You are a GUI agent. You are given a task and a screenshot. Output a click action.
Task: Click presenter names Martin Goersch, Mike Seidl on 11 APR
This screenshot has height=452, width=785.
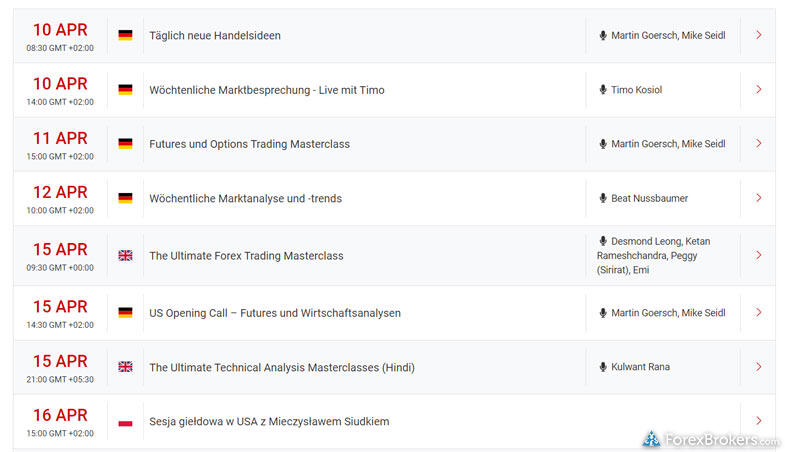click(x=668, y=144)
